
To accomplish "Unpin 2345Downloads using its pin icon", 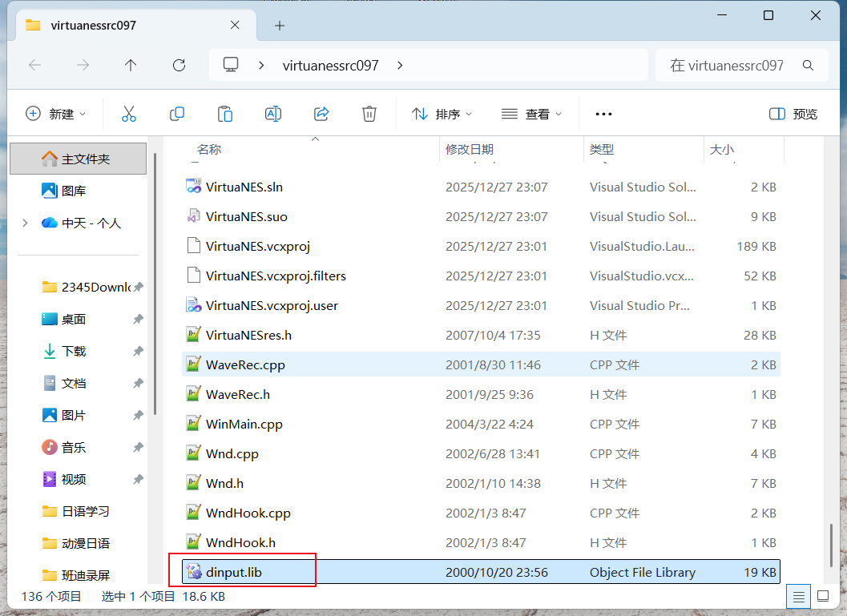I will pos(139,287).
